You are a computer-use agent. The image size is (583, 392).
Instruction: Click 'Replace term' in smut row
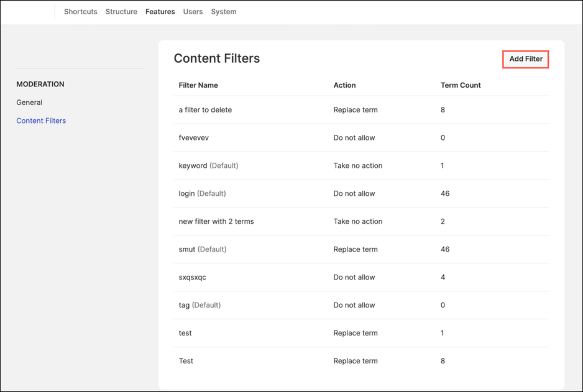click(356, 249)
